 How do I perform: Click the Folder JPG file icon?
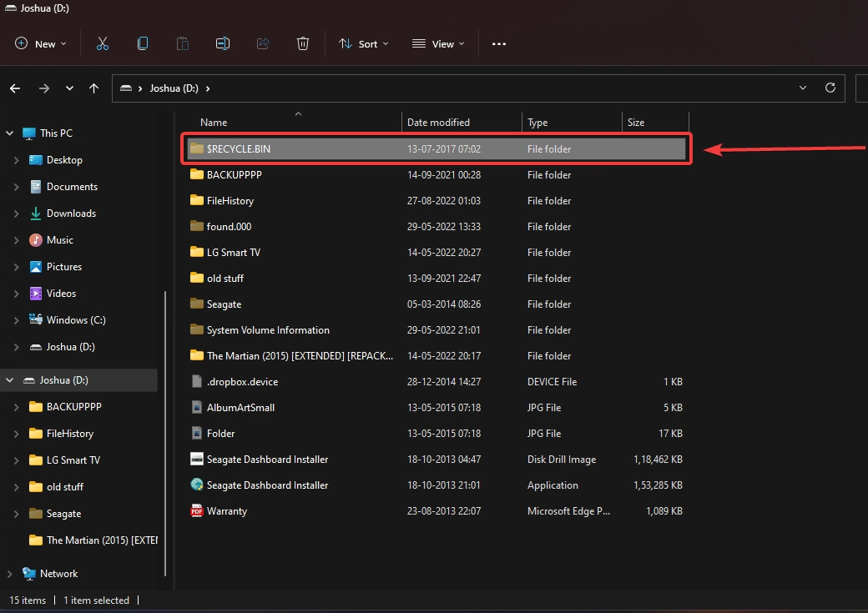pyautogui.click(x=196, y=433)
